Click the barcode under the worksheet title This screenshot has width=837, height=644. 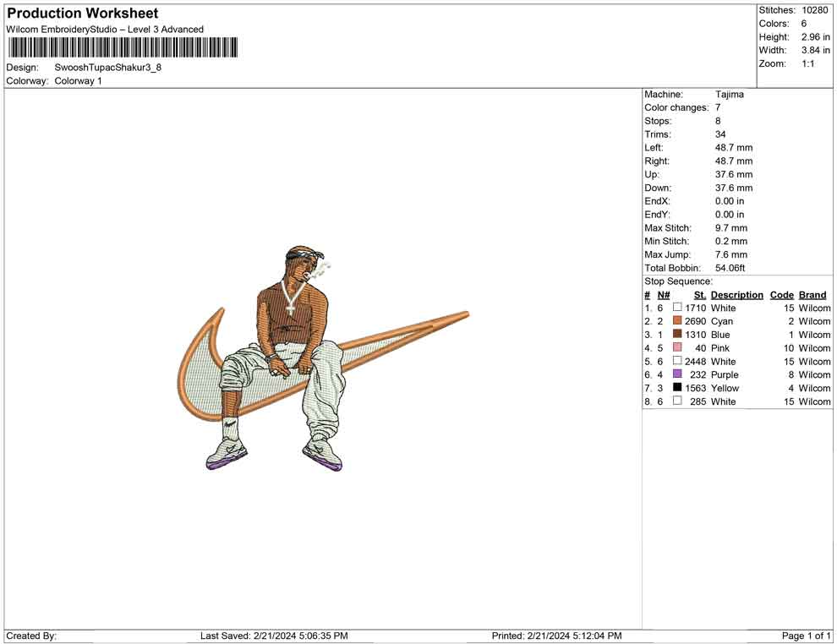click(123, 47)
